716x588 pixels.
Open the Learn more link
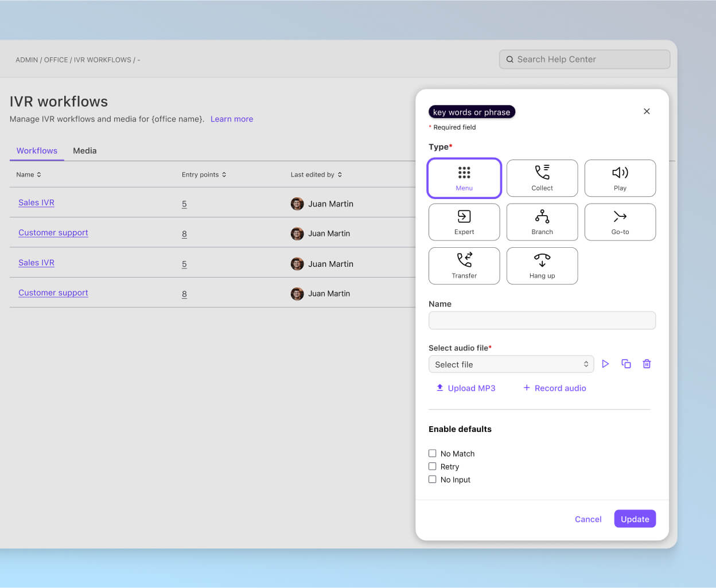coord(232,119)
